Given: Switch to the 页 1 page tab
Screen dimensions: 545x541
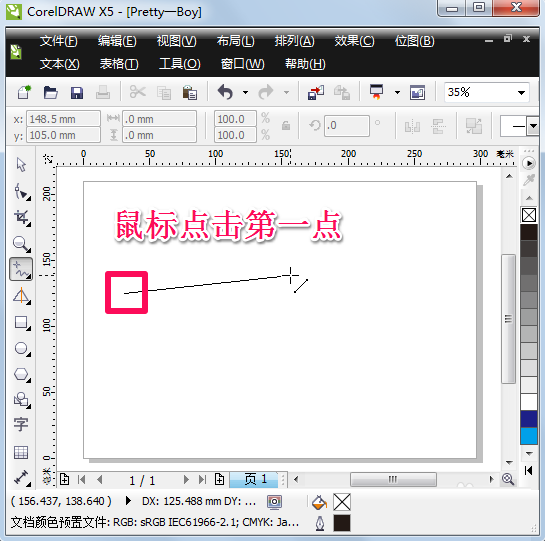Looking at the screenshot, I should coord(254,479).
